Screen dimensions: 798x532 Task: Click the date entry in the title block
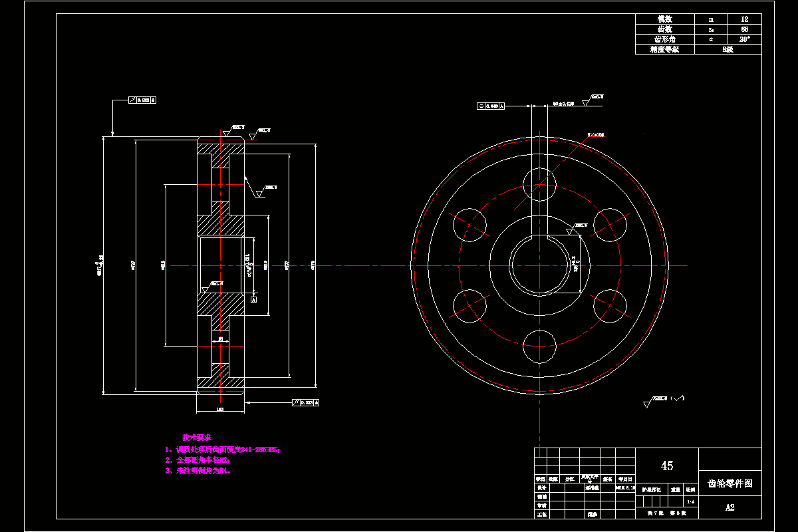626,487
